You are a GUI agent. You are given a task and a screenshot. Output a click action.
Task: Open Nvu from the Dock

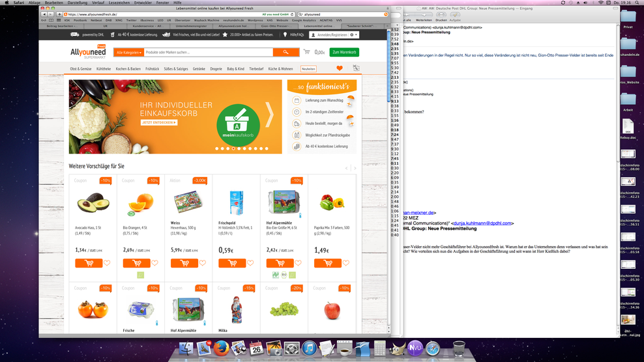click(x=415, y=348)
